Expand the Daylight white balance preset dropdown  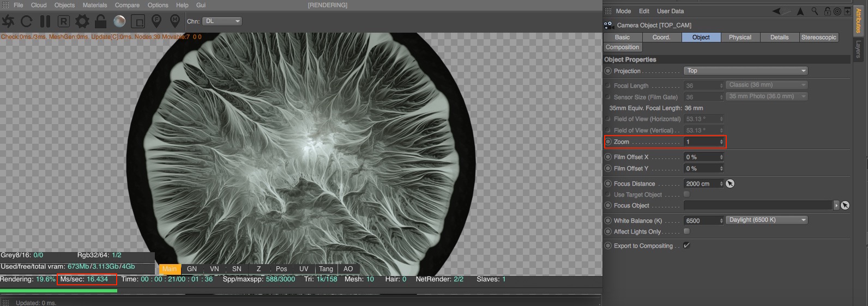coord(767,220)
